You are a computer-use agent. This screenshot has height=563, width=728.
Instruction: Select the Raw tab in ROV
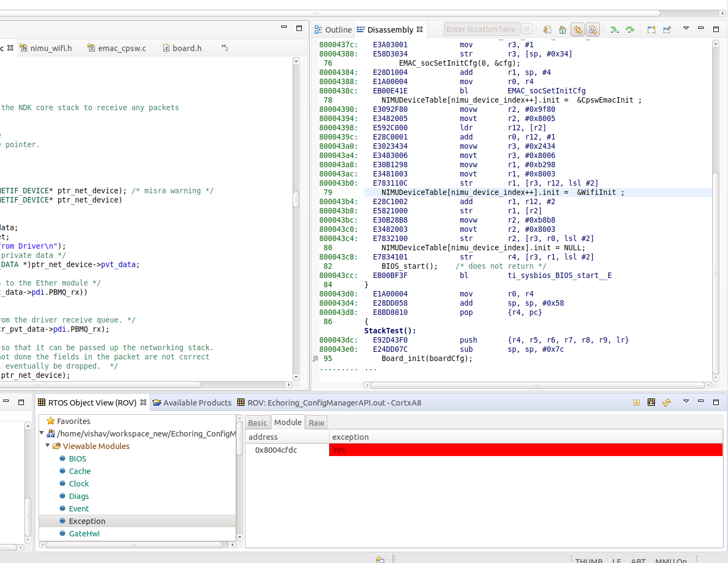[x=316, y=423]
